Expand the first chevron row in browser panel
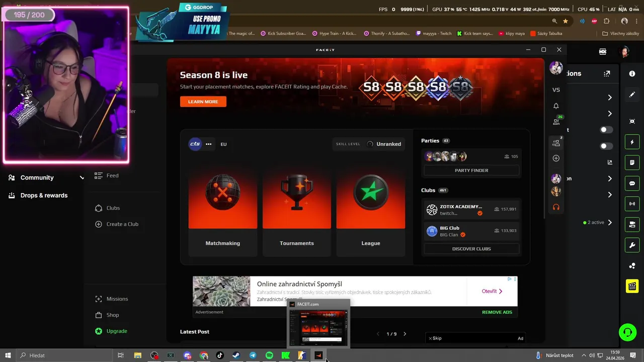Viewport: 644px width, 362px height. (x=610, y=98)
